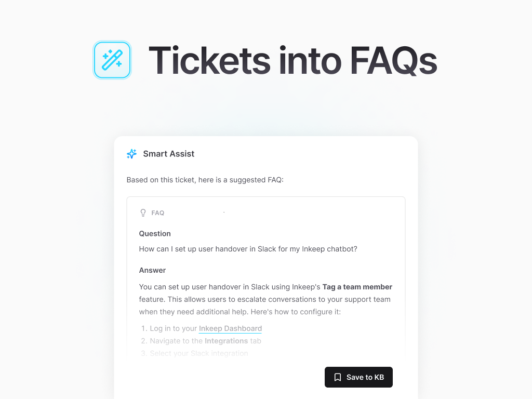532x399 pixels.
Task: Click the Answer heading
Action: click(x=152, y=270)
